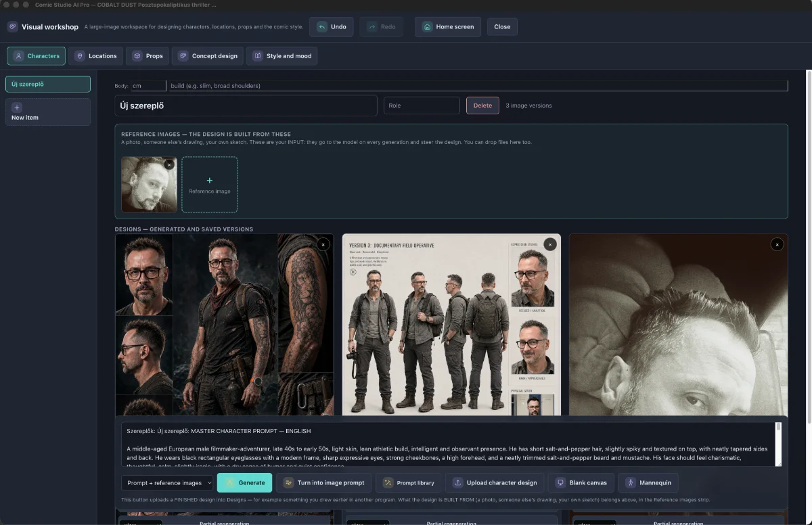Viewport: 812px width, 525px height.
Task: Open the reference photo thumbnail
Action: 149,185
